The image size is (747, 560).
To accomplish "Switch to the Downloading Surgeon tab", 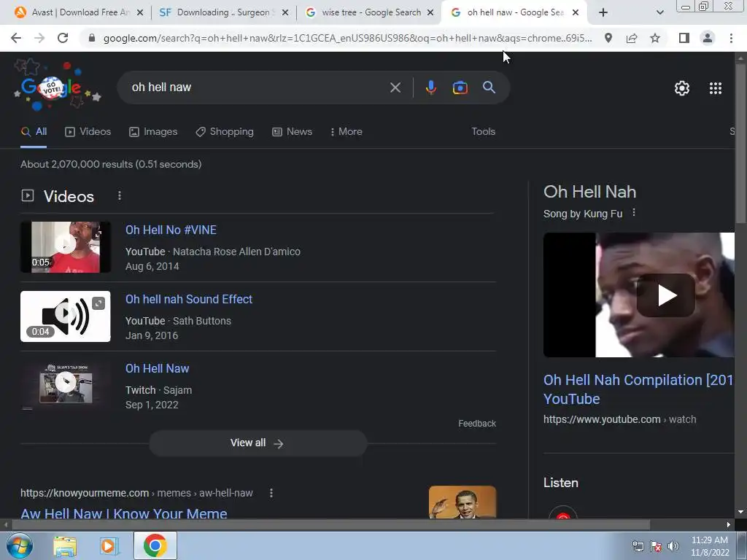I will 224,12.
